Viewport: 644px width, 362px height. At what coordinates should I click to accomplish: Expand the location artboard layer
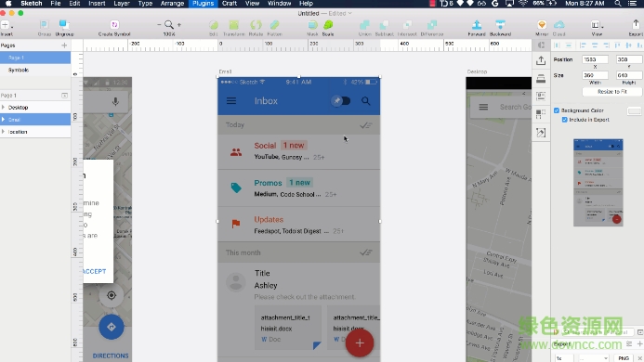[x=4, y=132]
